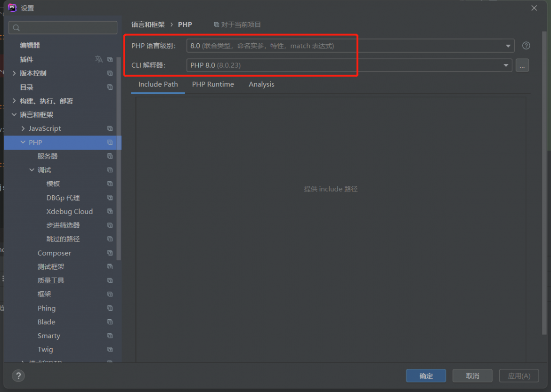The width and height of the screenshot is (551, 392).
Task: Select Phing in the settings tree
Action: (x=46, y=308)
